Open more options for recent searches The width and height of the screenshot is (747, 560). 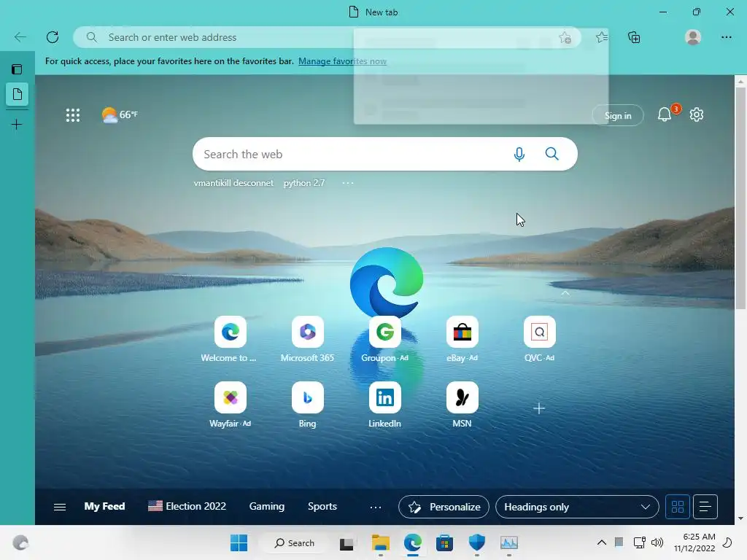pos(348,183)
